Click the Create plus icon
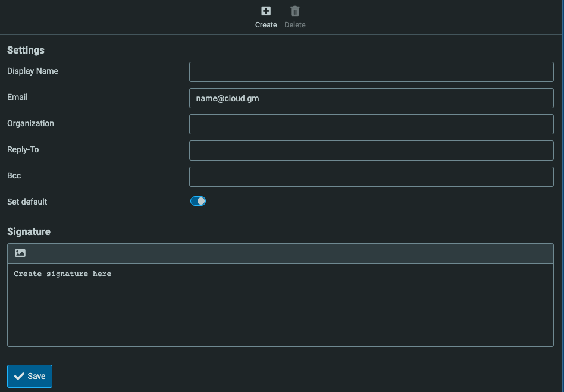Viewport: 564px width, 392px height. coord(266,11)
